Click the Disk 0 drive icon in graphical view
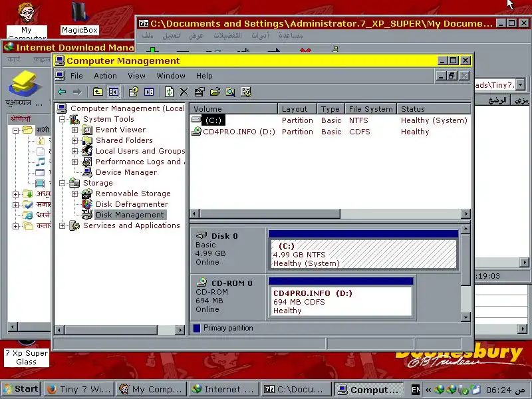The height and width of the screenshot is (399, 532). [201, 235]
